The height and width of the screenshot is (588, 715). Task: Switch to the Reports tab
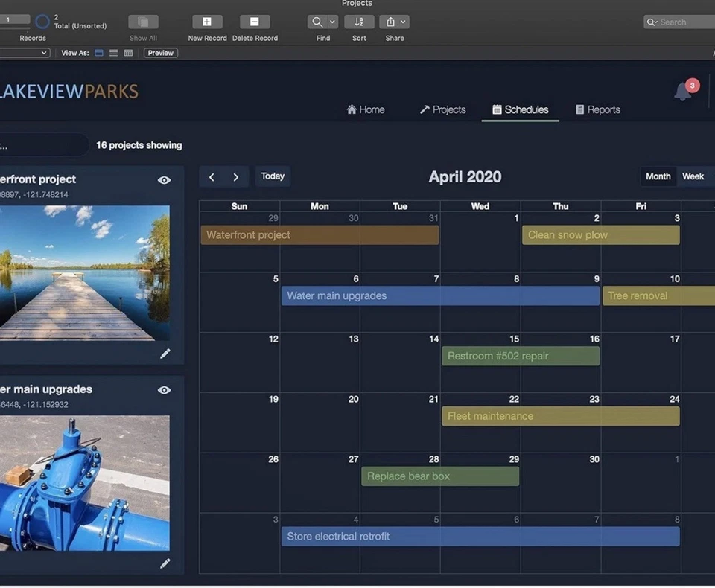598,109
